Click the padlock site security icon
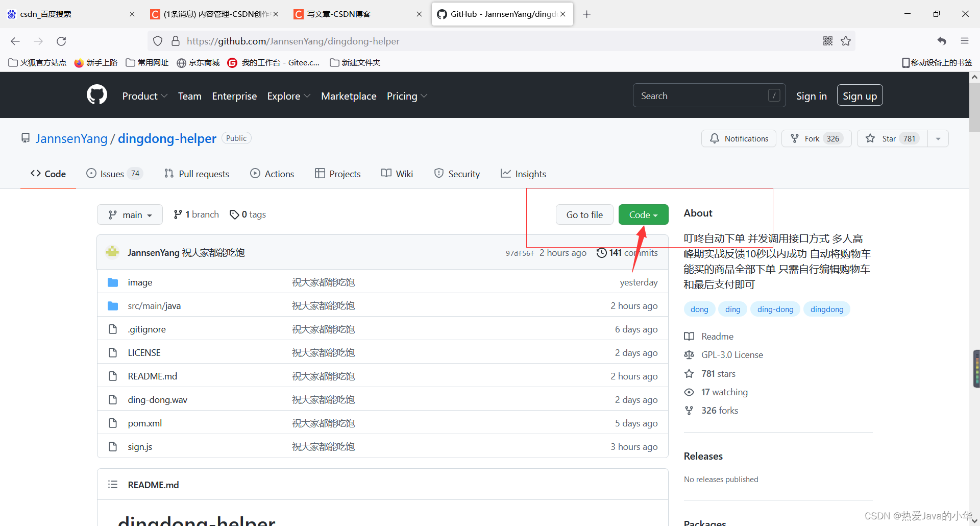Viewport: 980px width, 526px height. (176, 41)
